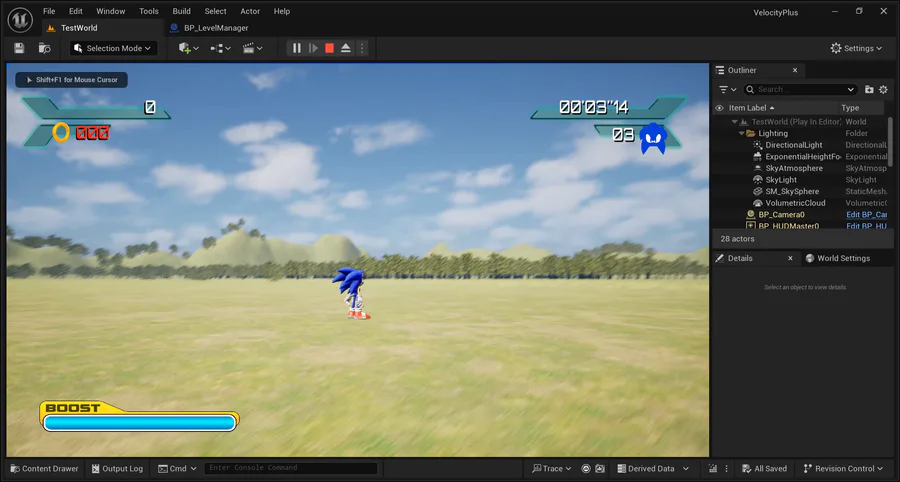This screenshot has height=482, width=900.
Task: Click the Outliner vertical scrollbar
Action: point(890,143)
